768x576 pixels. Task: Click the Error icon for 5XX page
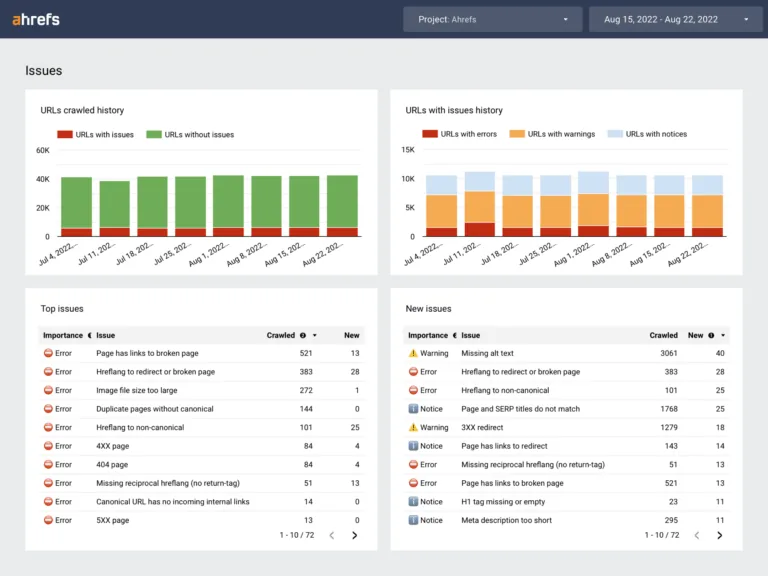tap(48, 520)
